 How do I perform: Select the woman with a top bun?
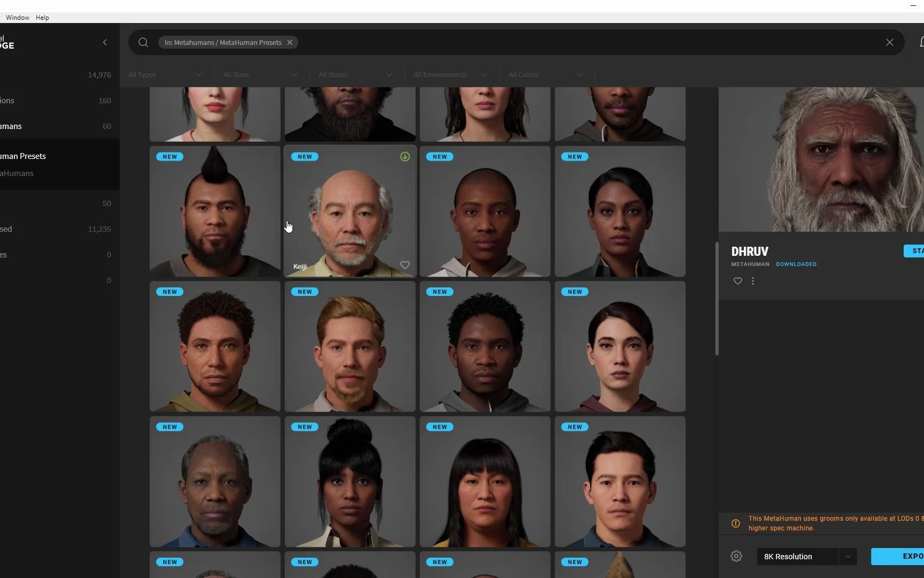click(x=350, y=482)
